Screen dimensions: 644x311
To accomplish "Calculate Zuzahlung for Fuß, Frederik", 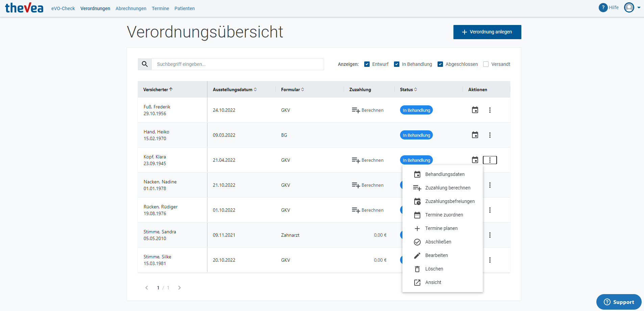I will click(368, 110).
